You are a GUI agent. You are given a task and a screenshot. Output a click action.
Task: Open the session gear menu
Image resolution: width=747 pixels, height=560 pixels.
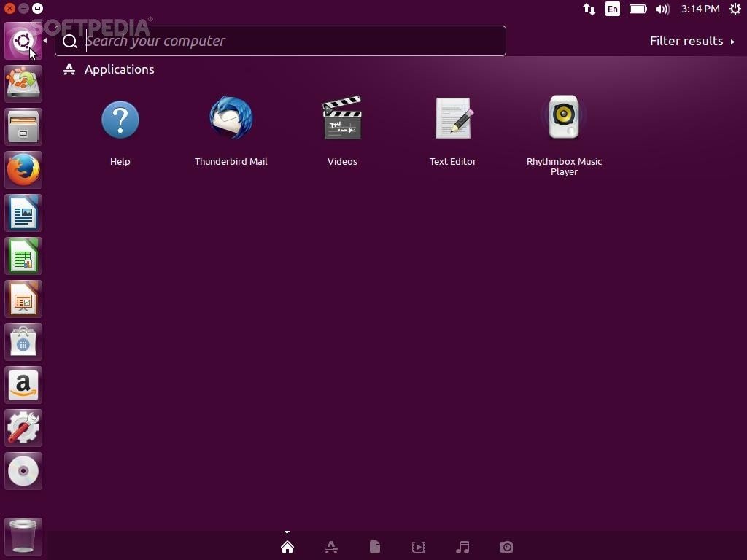coord(735,9)
